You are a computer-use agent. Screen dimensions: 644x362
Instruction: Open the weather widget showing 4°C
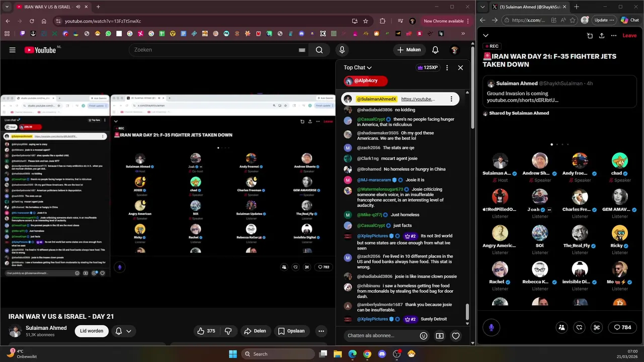22,353
